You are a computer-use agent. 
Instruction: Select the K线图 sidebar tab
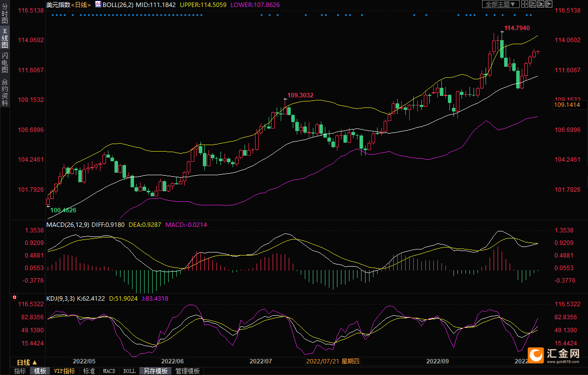point(5,38)
